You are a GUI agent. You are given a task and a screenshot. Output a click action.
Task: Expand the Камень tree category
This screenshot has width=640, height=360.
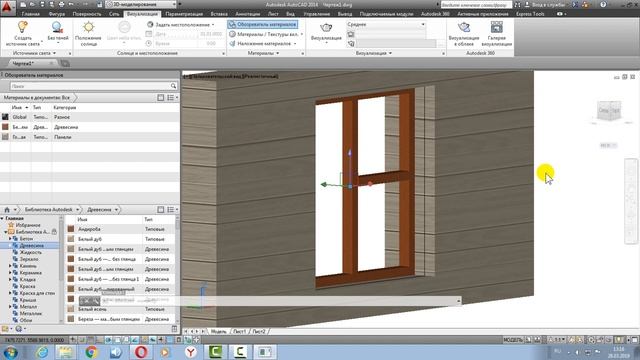coord(10,266)
